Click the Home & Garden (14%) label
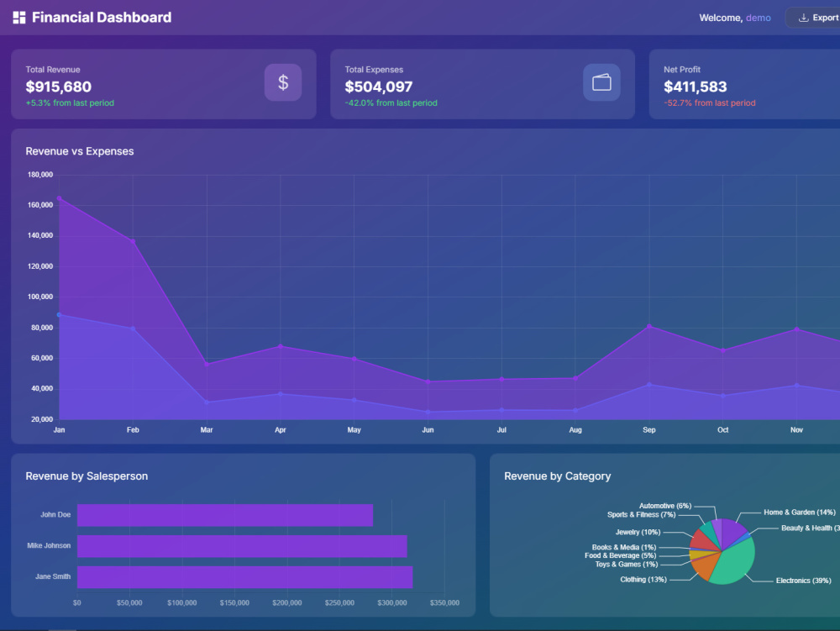This screenshot has width=840, height=631. (x=800, y=513)
